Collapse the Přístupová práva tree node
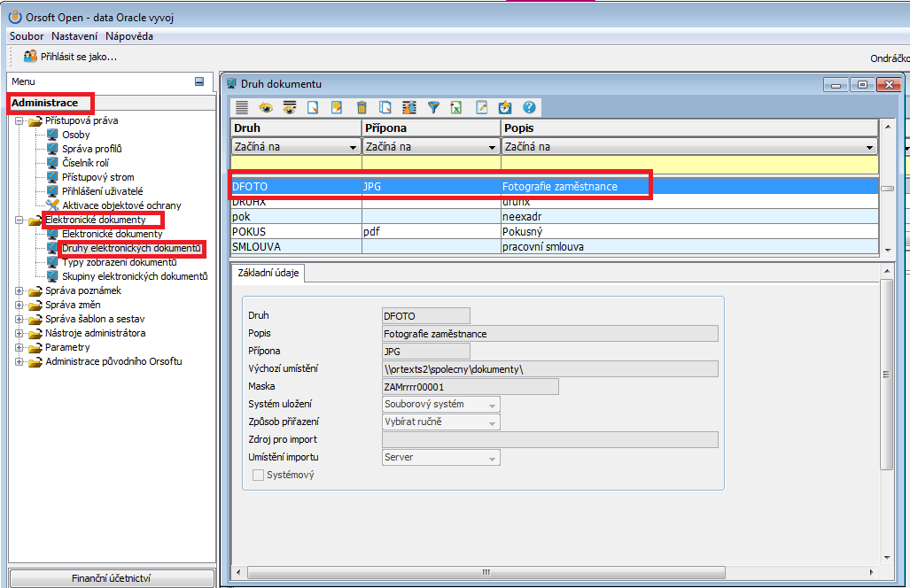The image size is (910, 588). (x=19, y=120)
